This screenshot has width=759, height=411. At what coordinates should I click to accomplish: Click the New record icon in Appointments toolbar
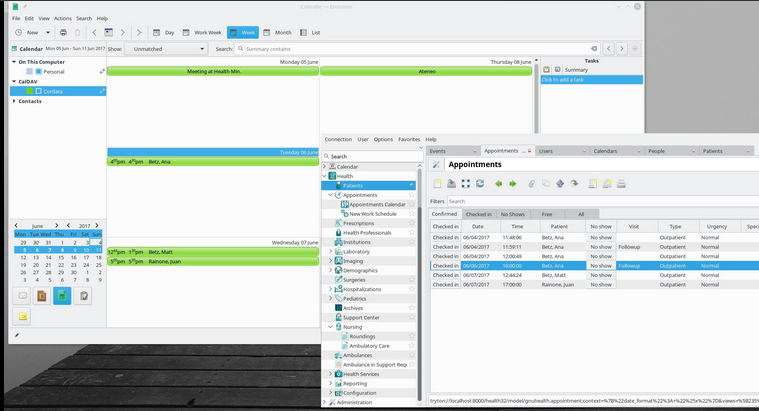pyautogui.click(x=437, y=184)
